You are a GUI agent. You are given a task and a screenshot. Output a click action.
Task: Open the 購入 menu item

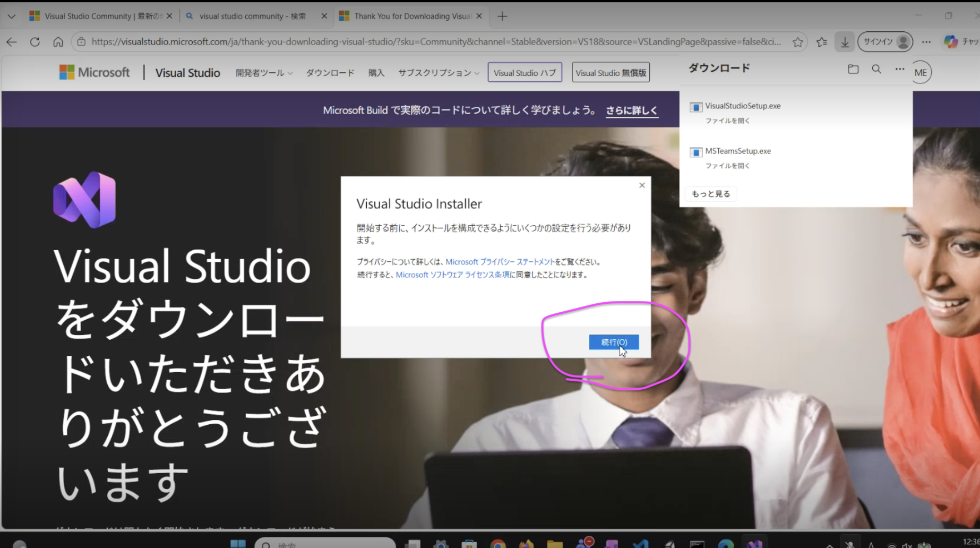pyautogui.click(x=376, y=73)
